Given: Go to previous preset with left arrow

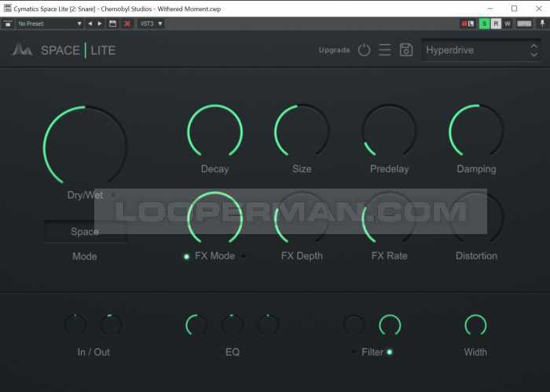Looking at the screenshot, I should (x=90, y=24).
